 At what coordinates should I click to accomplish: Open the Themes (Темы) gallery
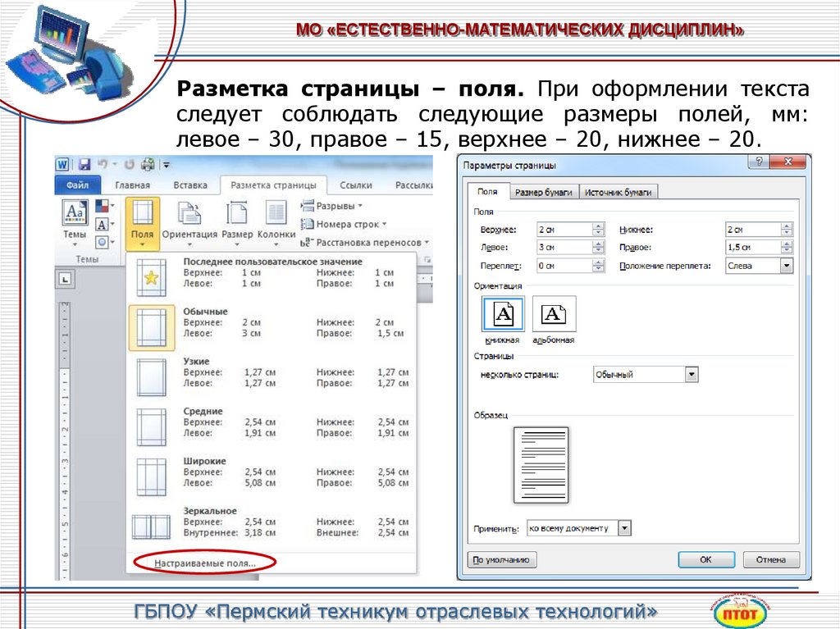(x=75, y=223)
